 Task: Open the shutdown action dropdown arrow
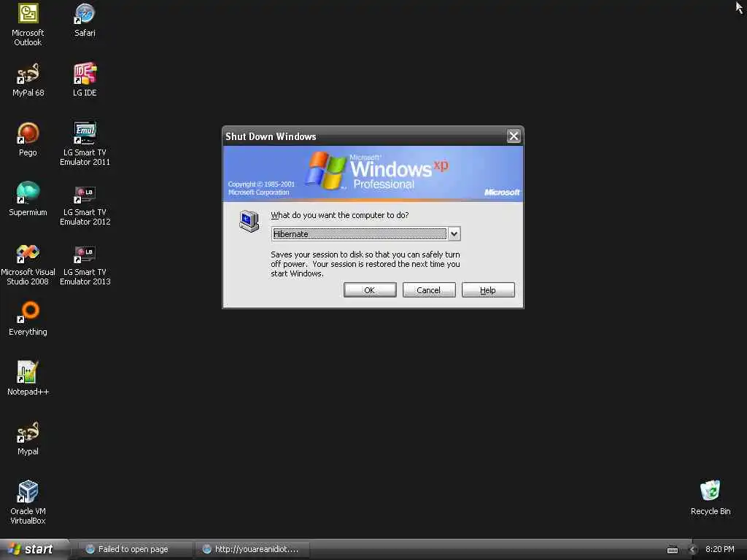point(454,234)
